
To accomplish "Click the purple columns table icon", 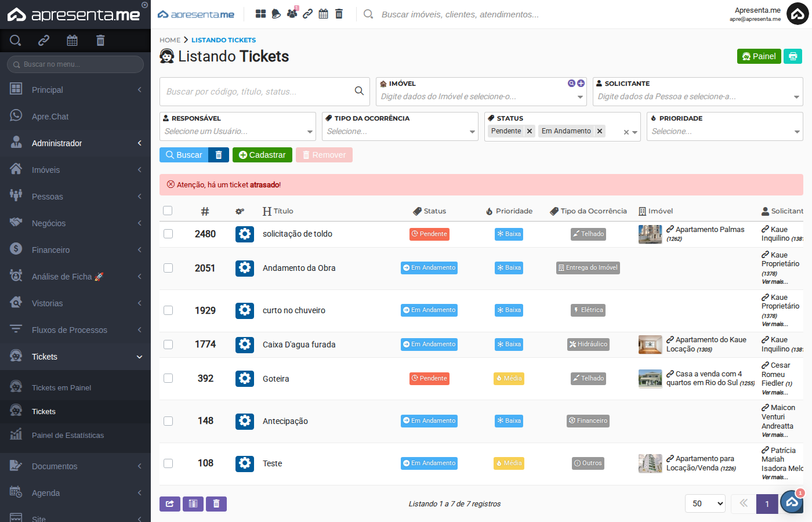I will pyautogui.click(x=193, y=504).
